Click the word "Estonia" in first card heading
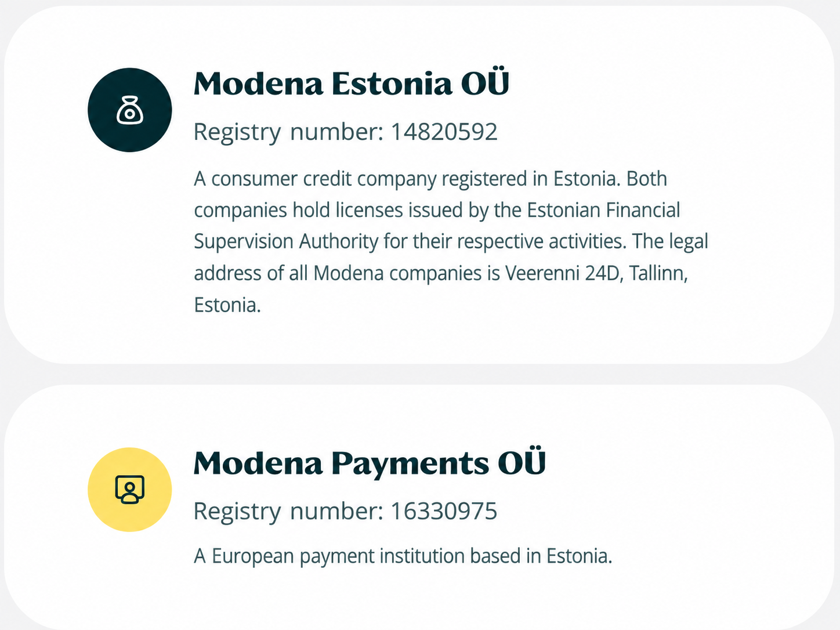Screen dimensions: 840x630 point(392,84)
